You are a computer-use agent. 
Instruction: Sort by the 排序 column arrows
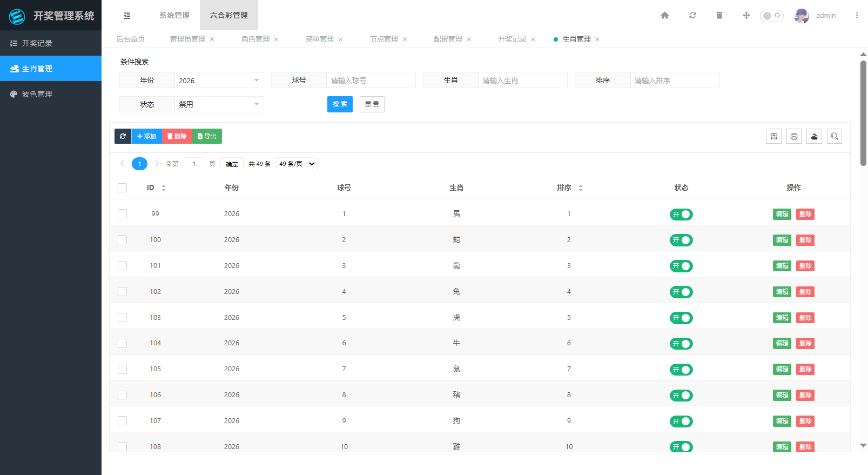tap(581, 188)
